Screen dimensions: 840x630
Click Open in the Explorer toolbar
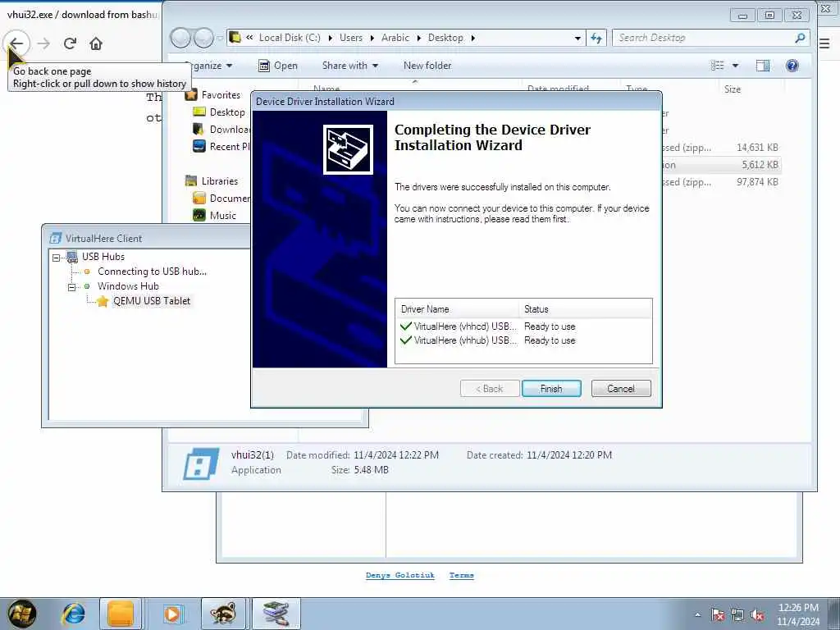278,66
